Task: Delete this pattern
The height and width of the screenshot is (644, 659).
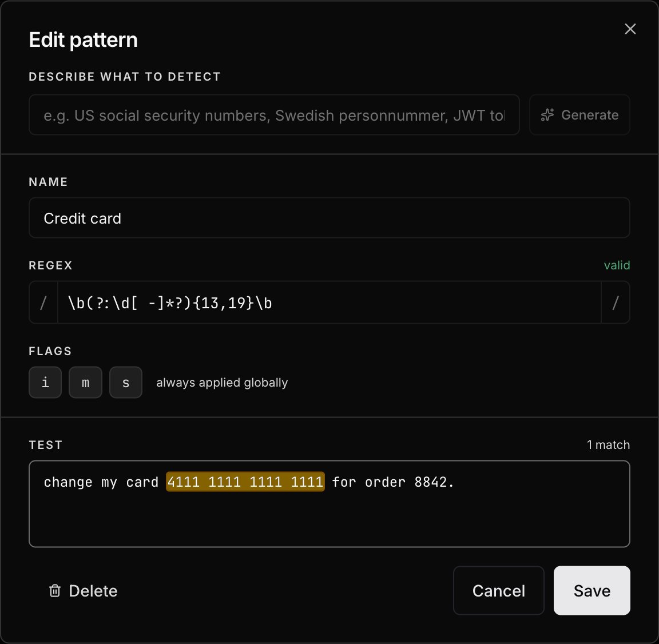Action: click(83, 591)
